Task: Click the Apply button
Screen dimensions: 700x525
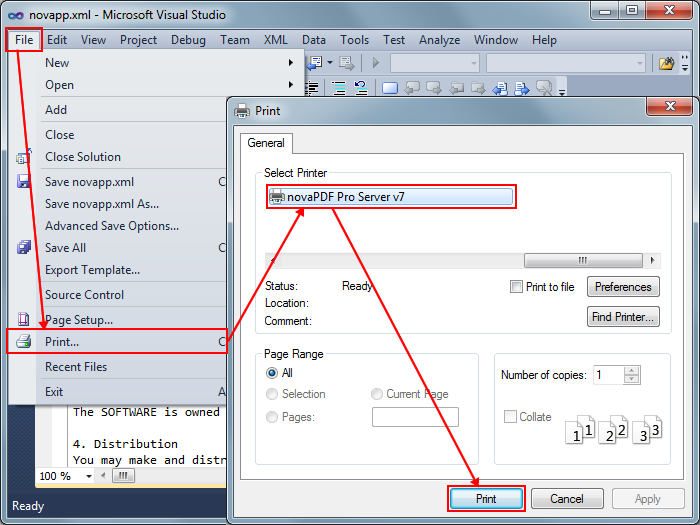Action: coord(648,499)
